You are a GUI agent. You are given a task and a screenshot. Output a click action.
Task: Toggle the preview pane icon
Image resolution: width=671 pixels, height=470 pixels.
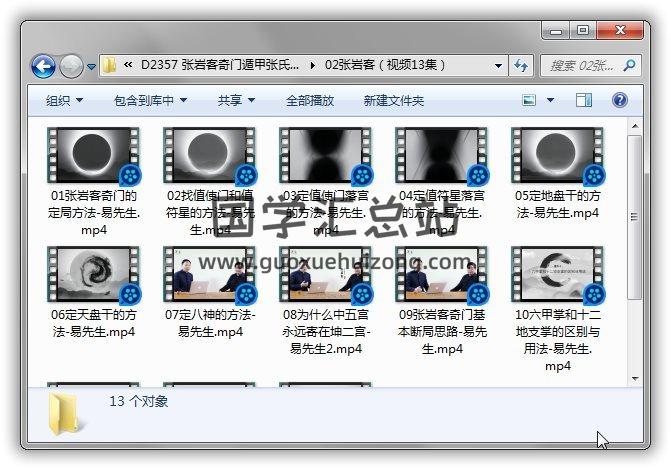[x=584, y=100]
